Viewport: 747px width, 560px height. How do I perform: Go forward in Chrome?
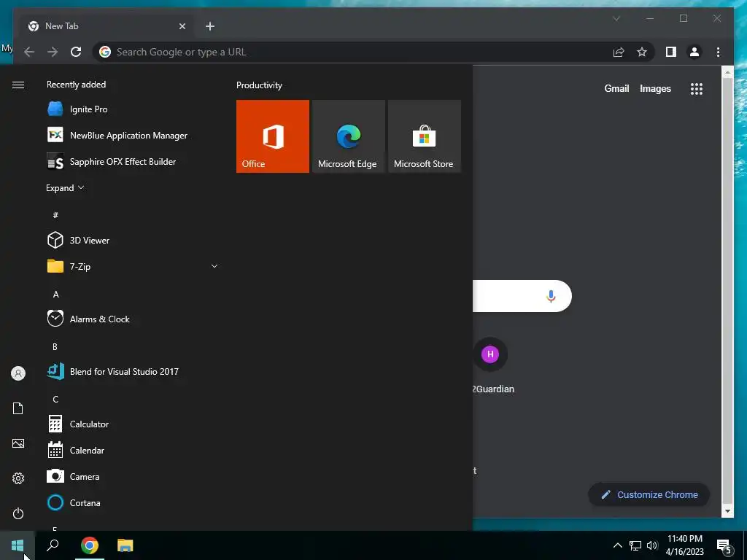coord(53,52)
